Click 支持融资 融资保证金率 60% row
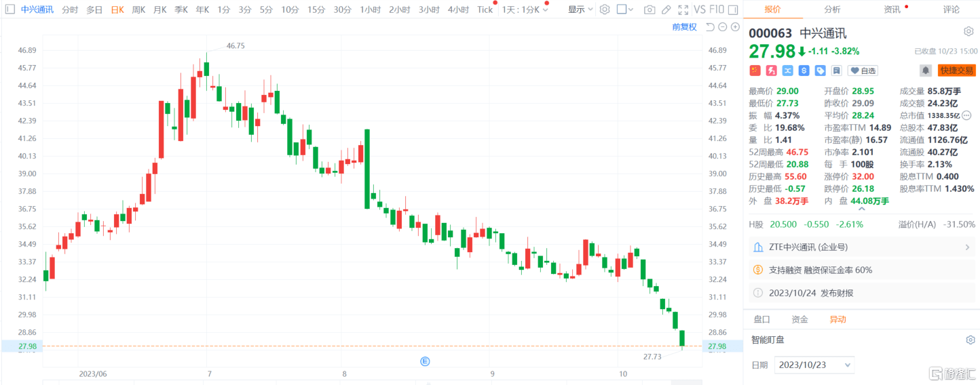 (862, 270)
